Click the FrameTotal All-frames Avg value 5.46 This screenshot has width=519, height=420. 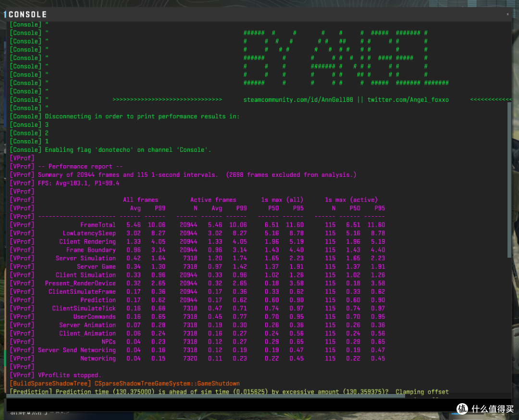(134, 225)
